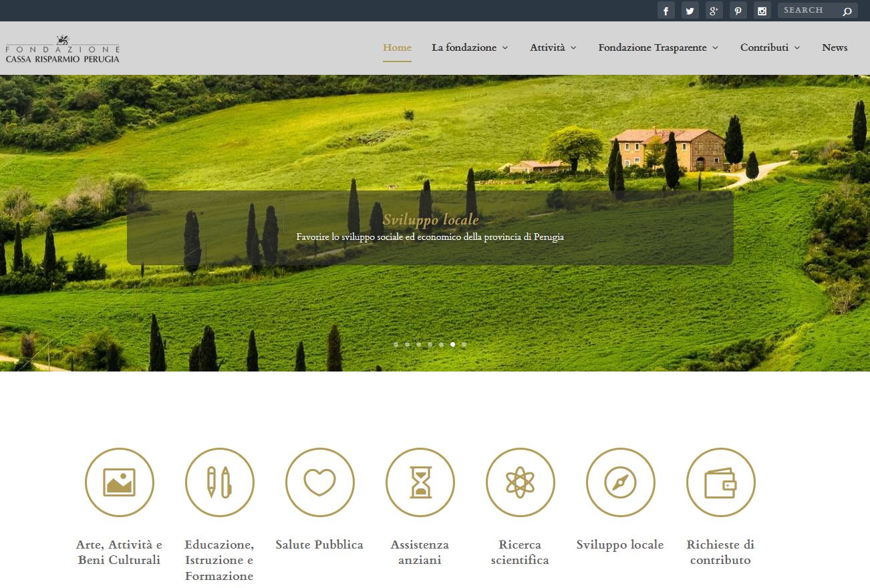Click the atom icon for Ricerca scientifica
The height and width of the screenshot is (588, 870).
click(x=521, y=482)
